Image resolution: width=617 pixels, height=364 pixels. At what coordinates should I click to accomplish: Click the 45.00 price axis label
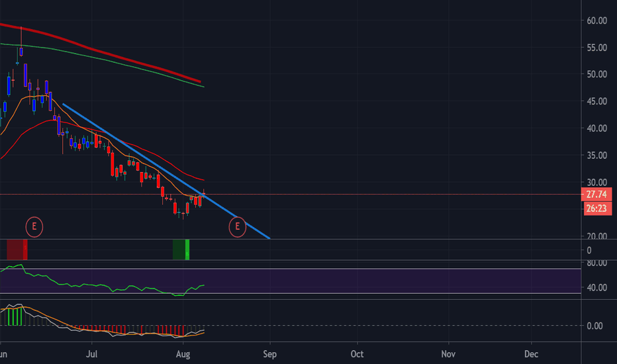click(596, 101)
